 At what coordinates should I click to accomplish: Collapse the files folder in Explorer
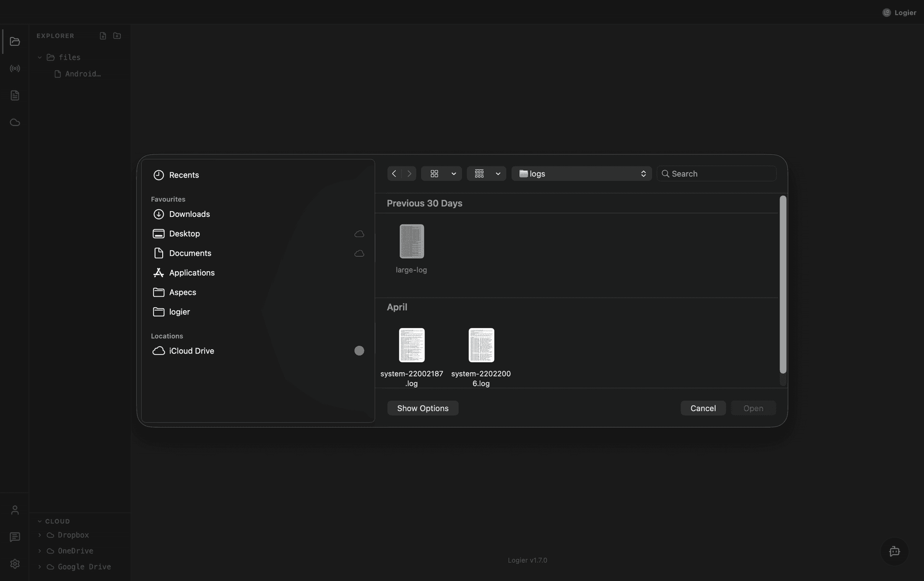[x=39, y=57]
